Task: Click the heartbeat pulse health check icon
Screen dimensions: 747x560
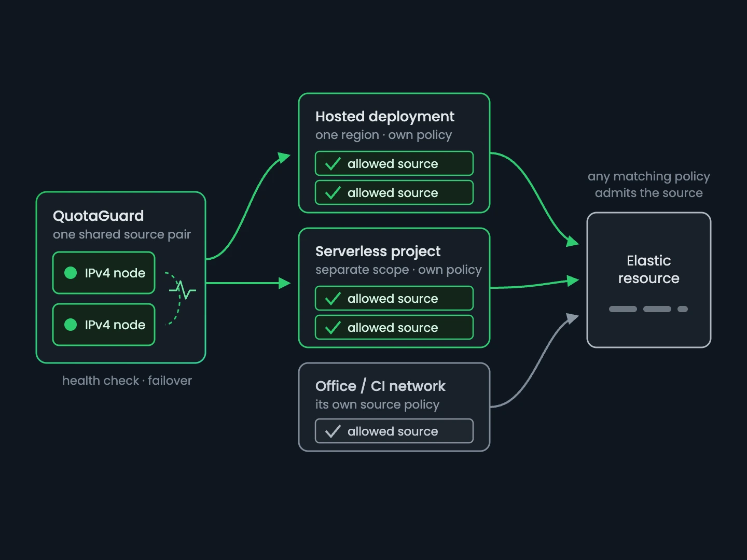Action: pos(183,290)
